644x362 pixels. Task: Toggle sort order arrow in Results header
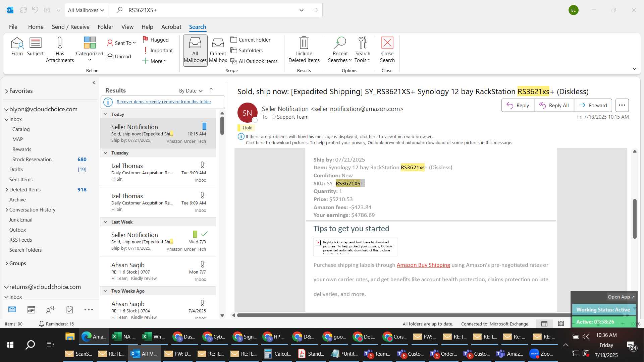[x=211, y=90]
